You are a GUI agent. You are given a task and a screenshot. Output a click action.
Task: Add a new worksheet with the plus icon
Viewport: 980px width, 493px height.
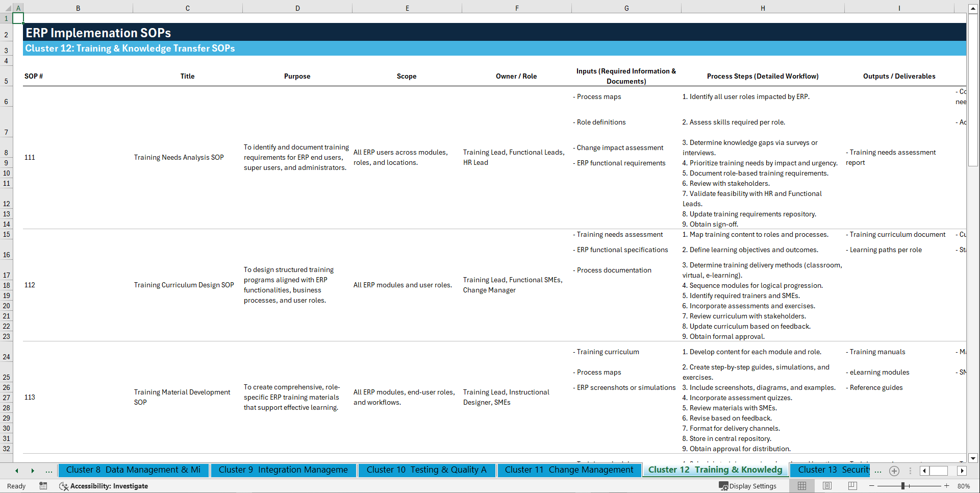(x=894, y=471)
